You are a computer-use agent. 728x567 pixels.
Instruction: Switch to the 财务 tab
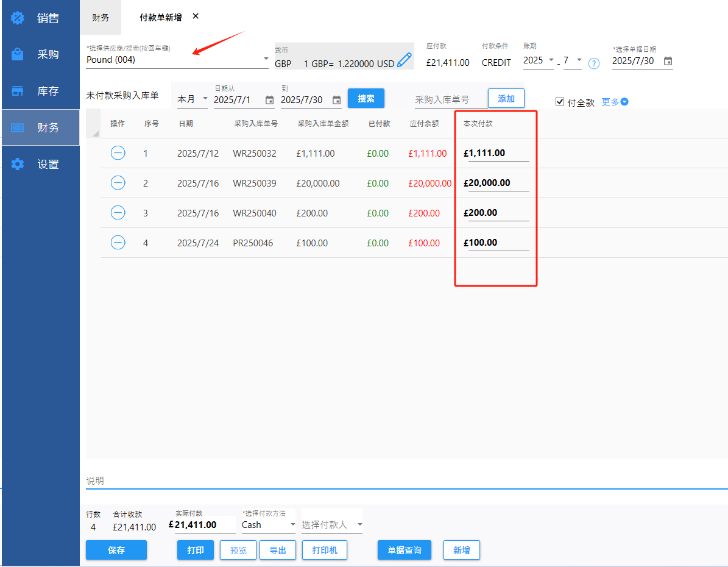[101, 18]
